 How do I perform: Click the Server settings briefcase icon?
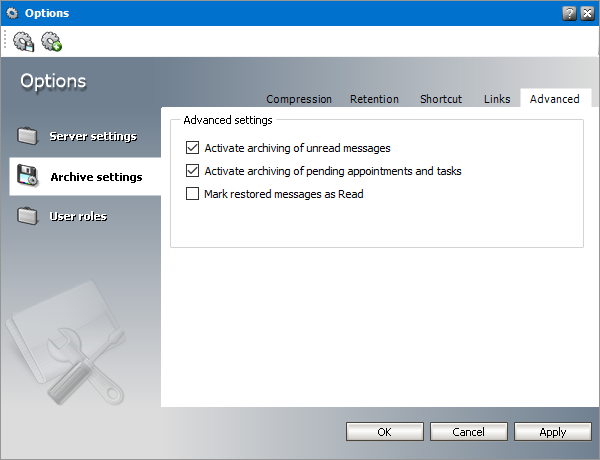[27, 136]
